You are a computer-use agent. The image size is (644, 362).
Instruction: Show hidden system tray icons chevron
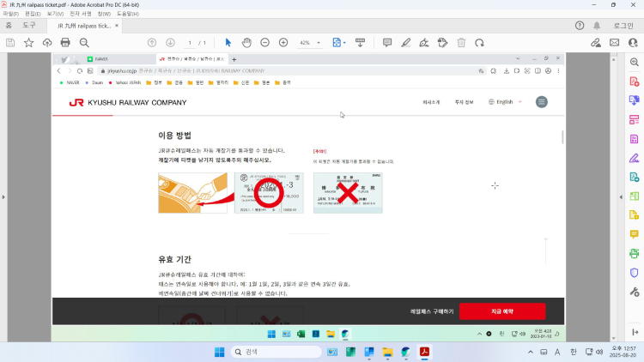click(x=531, y=353)
